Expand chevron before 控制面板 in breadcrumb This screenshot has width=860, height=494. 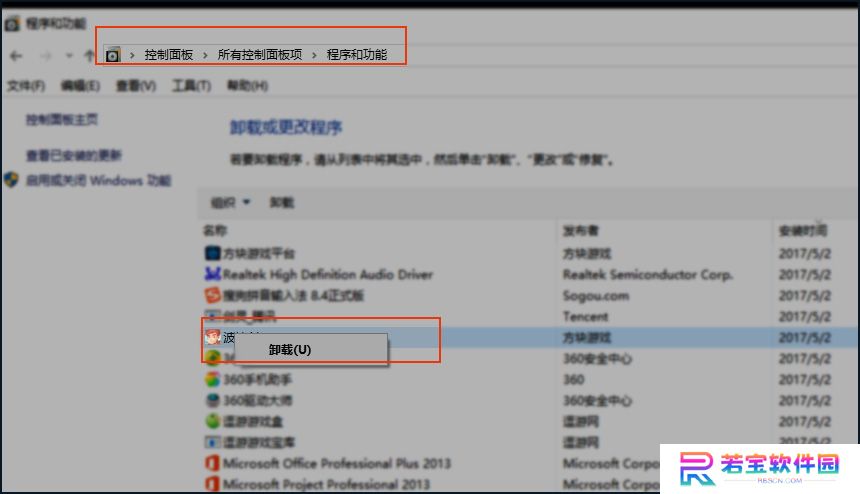coord(132,55)
